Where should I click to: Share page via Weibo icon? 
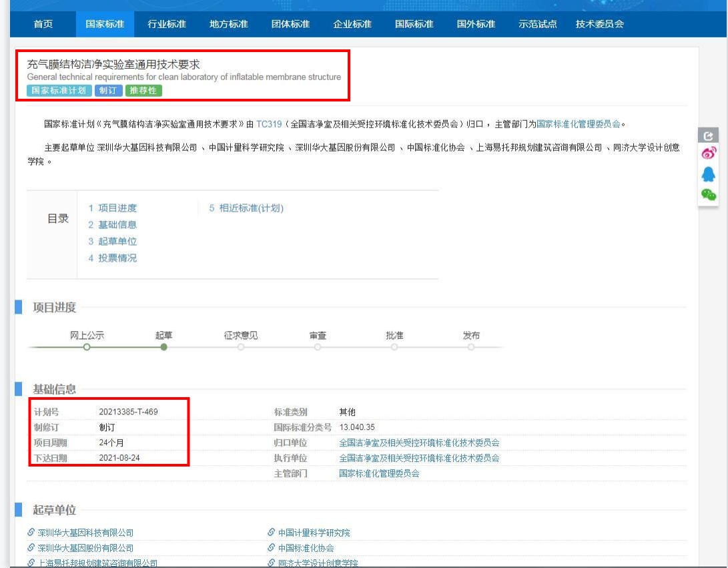pos(708,154)
